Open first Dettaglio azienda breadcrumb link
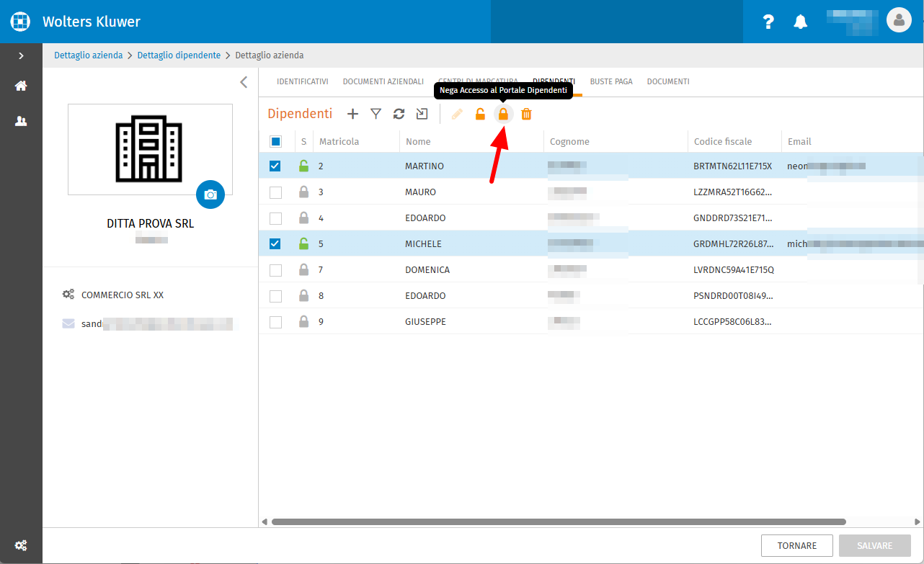The image size is (924, 564). 88,55
